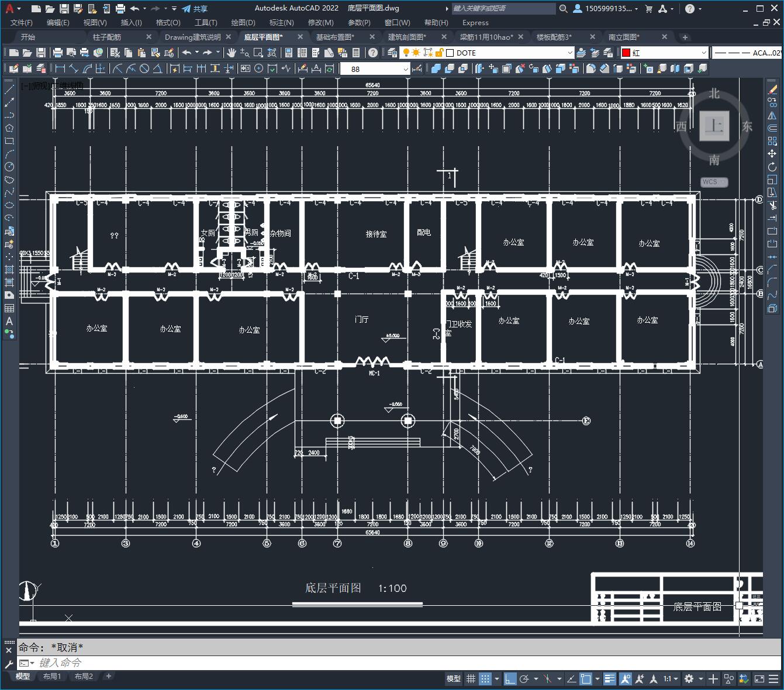Screen dimensions: 784x690
Task: Toggle object snap in status bar
Action: click(x=586, y=679)
